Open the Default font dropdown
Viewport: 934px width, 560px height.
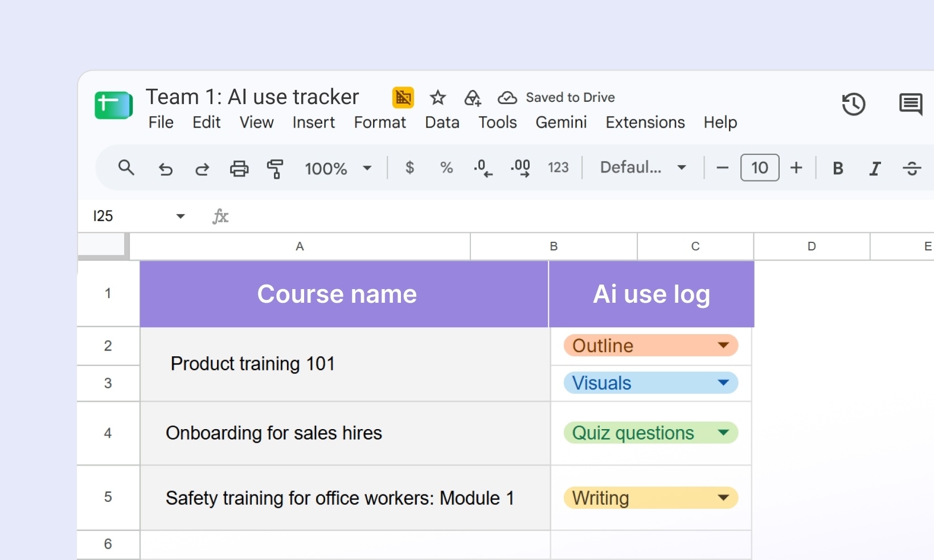pos(643,167)
